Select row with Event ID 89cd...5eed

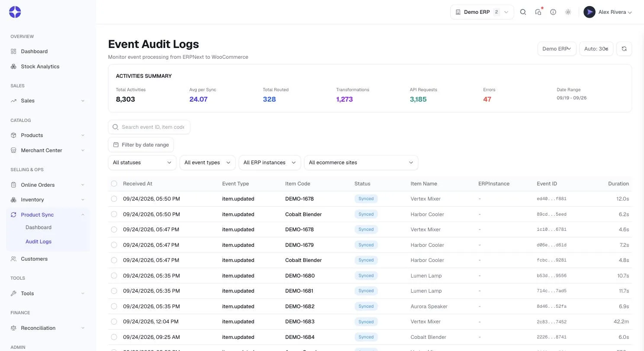click(114, 214)
